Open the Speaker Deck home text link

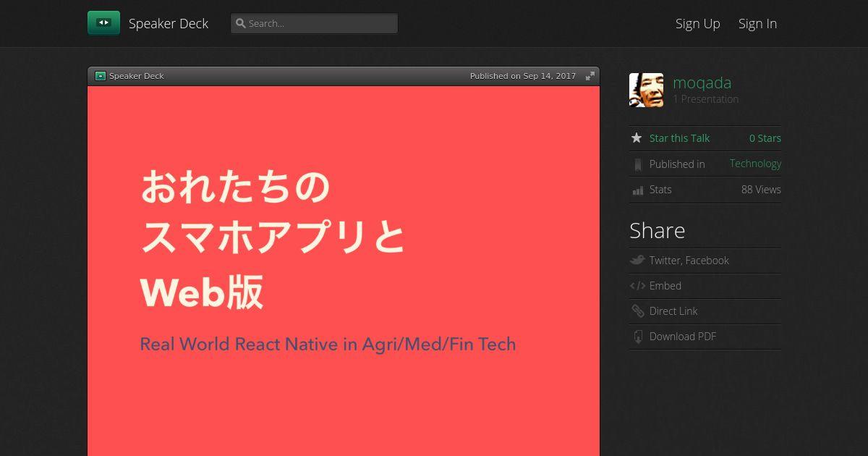click(169, 23)
